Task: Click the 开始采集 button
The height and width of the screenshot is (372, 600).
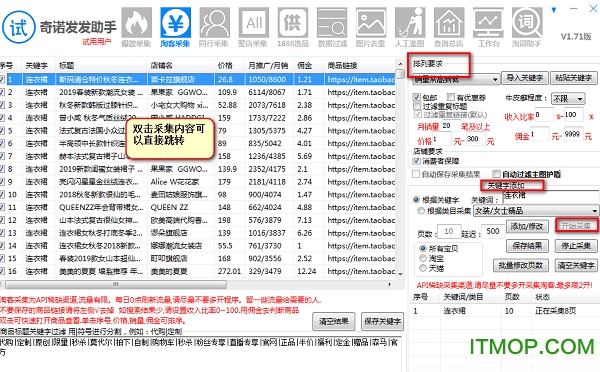Action: click(x=576, y=226)
